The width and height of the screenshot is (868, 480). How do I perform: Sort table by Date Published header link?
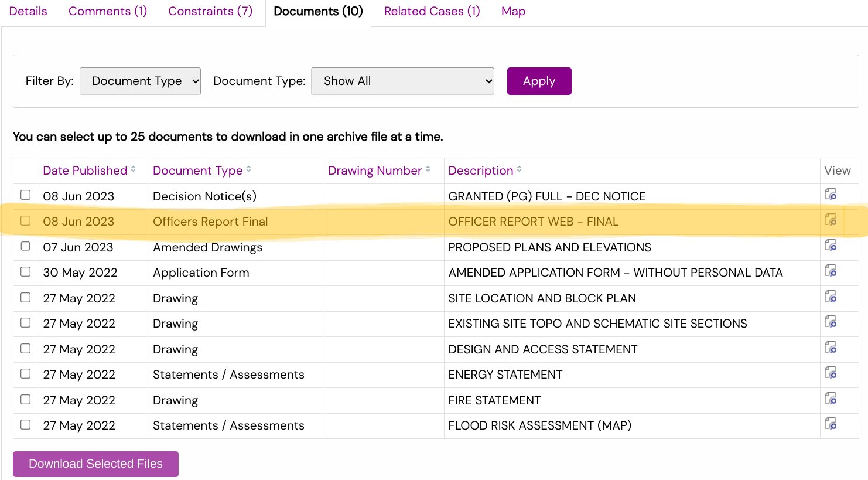85,171
